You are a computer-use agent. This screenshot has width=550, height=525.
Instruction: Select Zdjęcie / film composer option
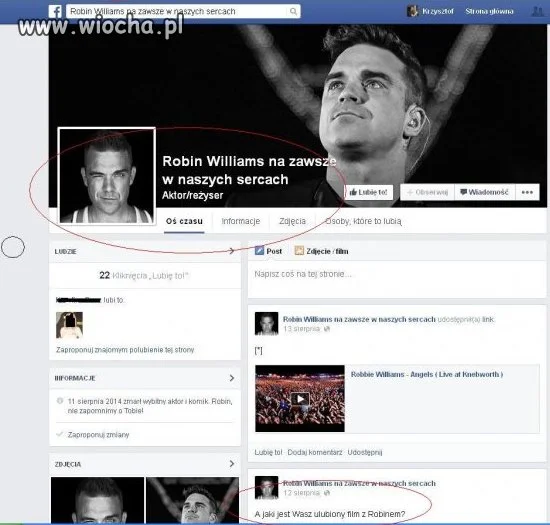pyautogui.click(x=321, y=251)
